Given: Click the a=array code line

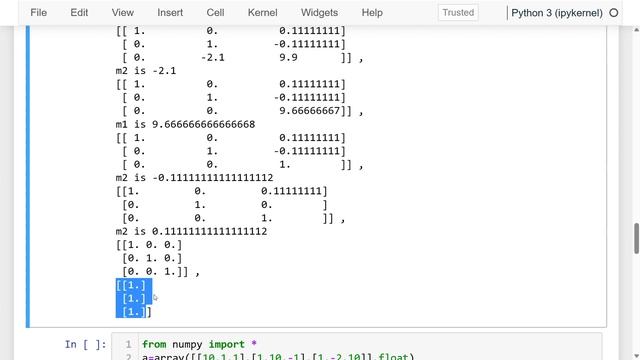Looking at the screenshot, I should point(278,356).
